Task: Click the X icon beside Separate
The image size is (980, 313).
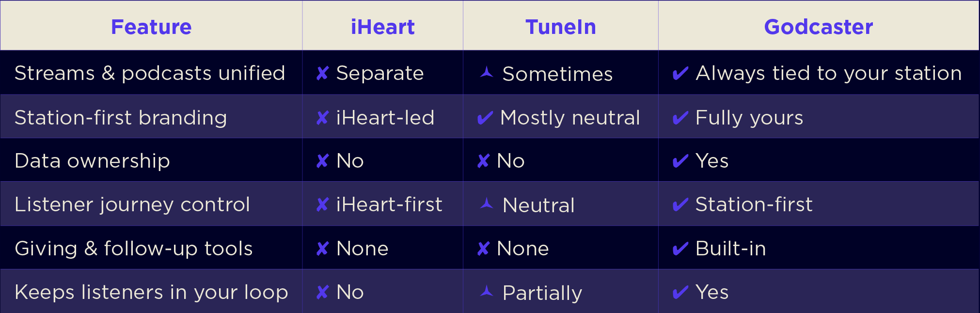Action: (322, 74)
